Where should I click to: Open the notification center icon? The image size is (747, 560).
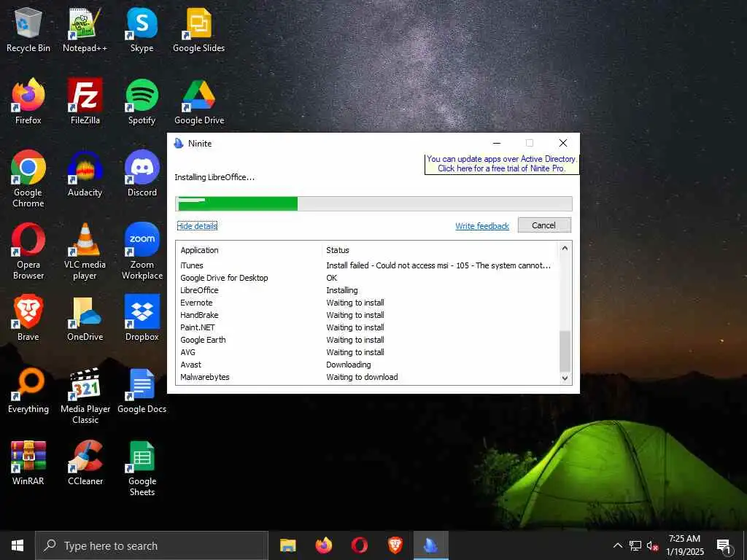[724, 545]
